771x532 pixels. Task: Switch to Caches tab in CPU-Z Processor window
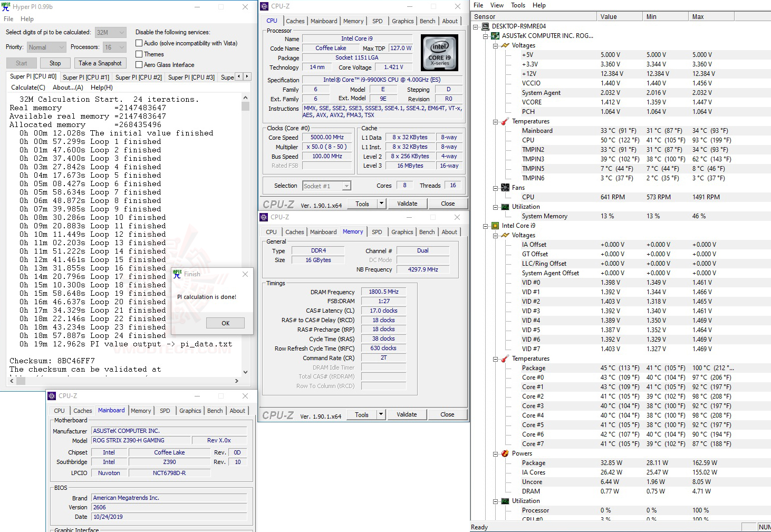tap(295, 21)
